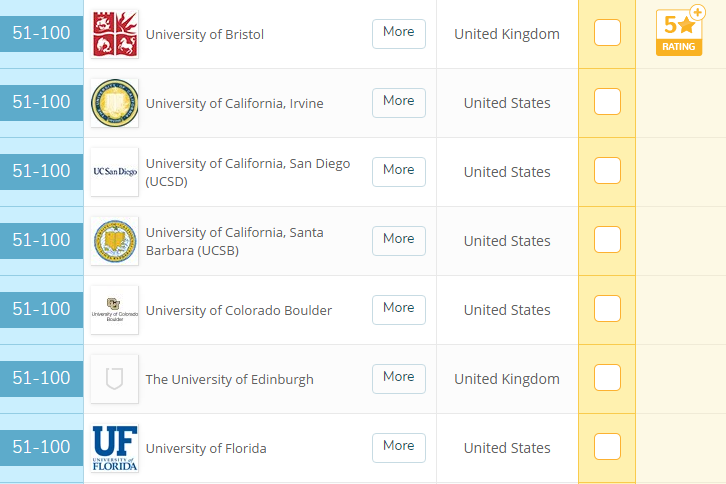Click the 51-100 rank label beside Bristol
This screenshot has height=484, width=726.
(x=41, y=33)
